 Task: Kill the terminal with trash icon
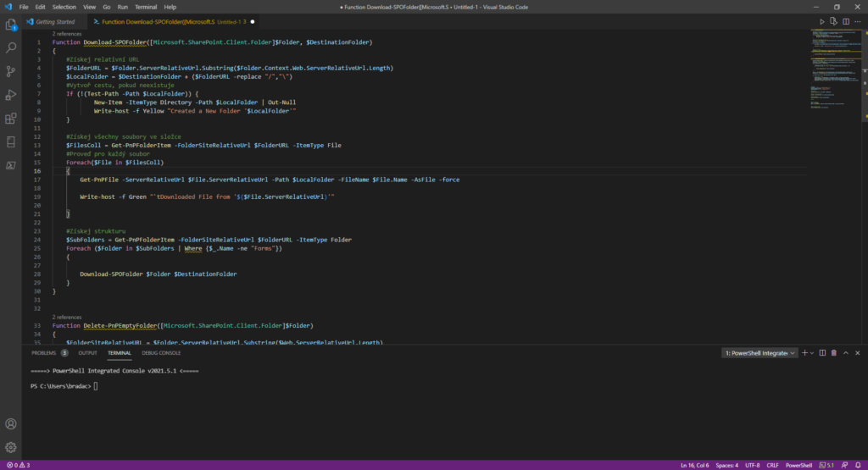pyautogui.click(x=834, y=353)
